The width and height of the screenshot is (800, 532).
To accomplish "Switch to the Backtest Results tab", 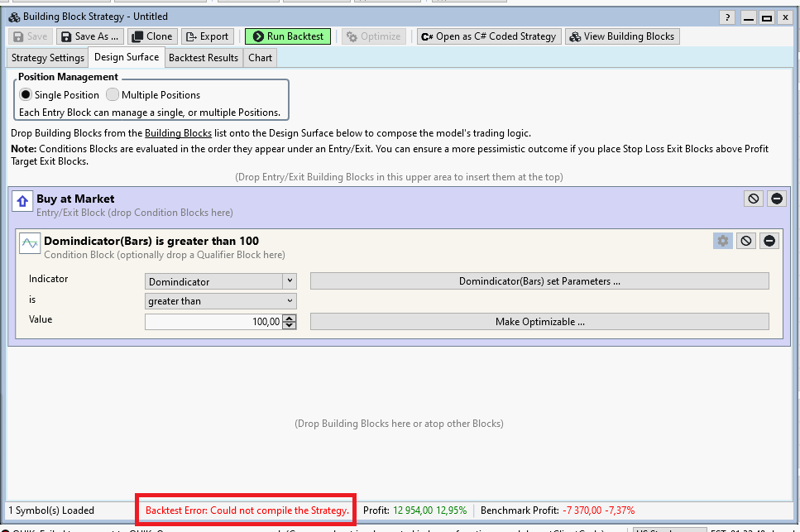I will [203, 57].
